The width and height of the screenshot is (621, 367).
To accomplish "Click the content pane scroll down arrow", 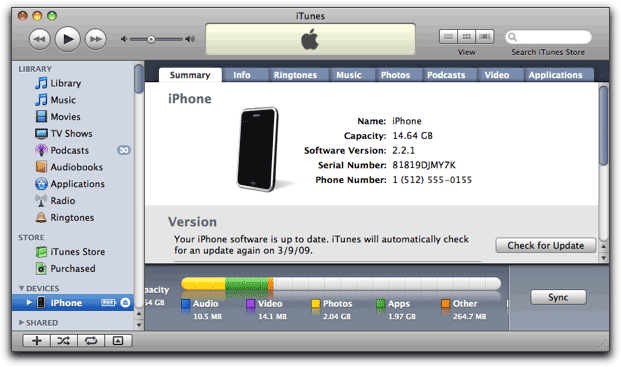I will [x=604, y=257].
